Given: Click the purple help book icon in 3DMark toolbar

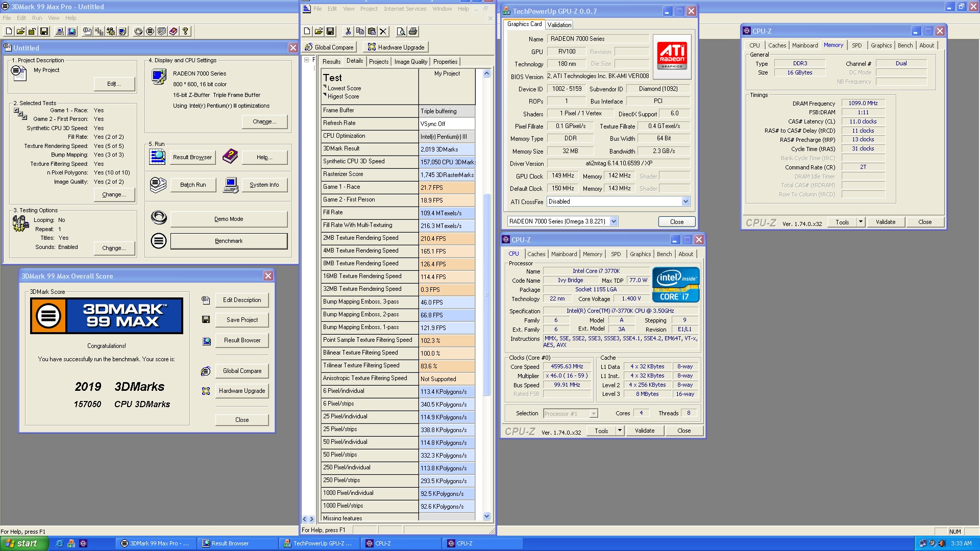Looking at the screenshot, I should tap(174, 32).
